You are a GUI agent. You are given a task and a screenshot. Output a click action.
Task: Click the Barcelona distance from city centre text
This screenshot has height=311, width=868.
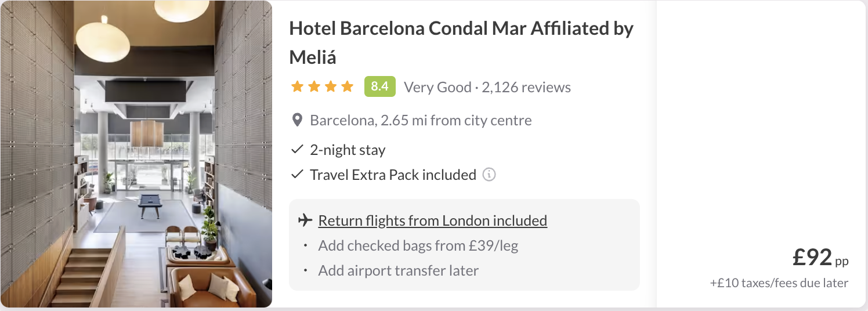pyautogui.click(x=421, y=121)
